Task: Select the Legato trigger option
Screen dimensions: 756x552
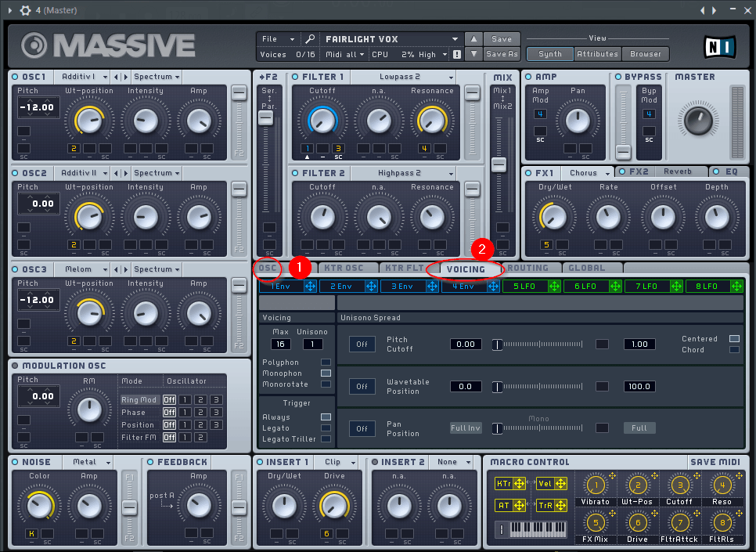Action: (x=326, y=428)
